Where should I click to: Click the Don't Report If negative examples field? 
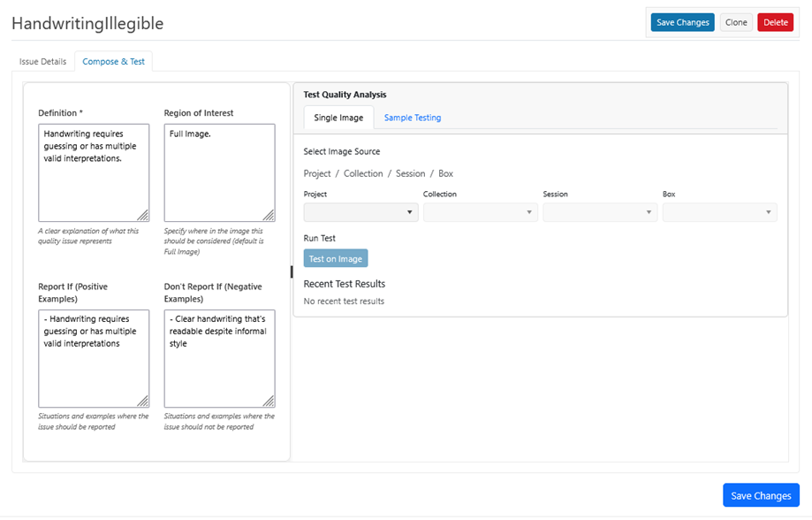(x=219, y=358)
